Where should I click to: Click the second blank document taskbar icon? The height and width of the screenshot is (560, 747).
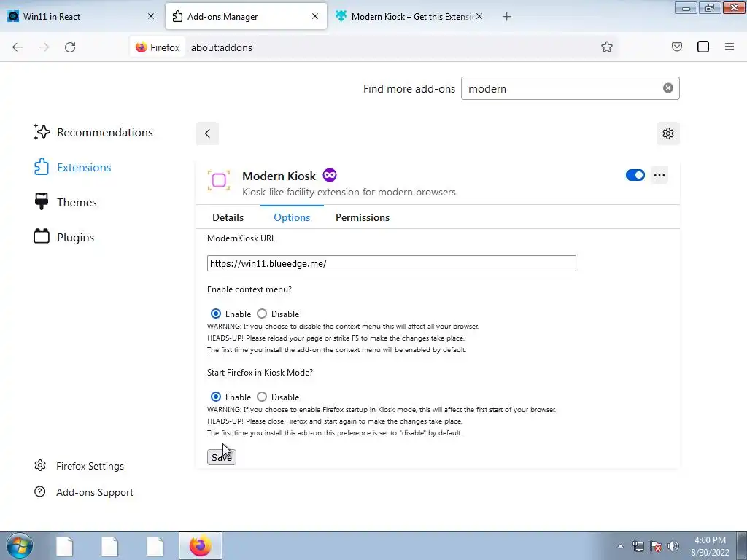(x=110, y=546)
